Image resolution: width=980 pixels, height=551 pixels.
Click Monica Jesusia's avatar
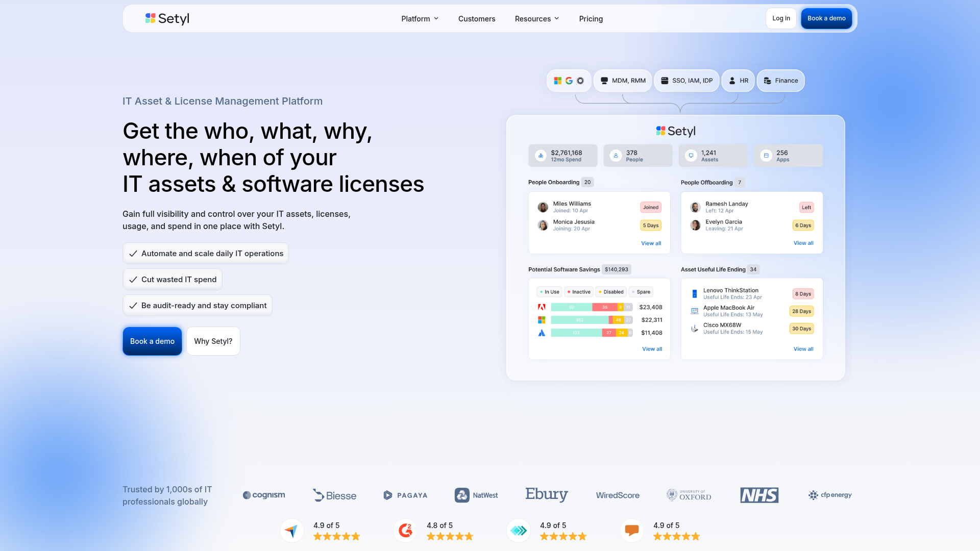[x=543, y=225]
